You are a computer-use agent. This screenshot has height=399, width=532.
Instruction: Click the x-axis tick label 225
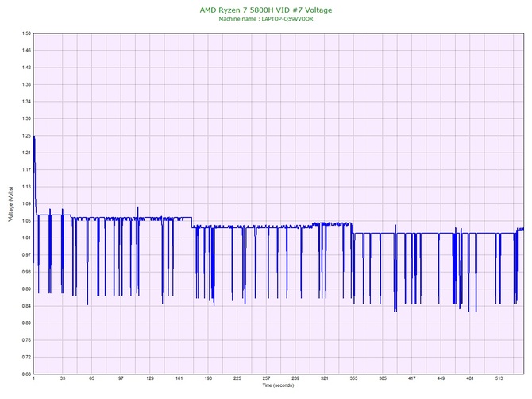tap(237, 378)
